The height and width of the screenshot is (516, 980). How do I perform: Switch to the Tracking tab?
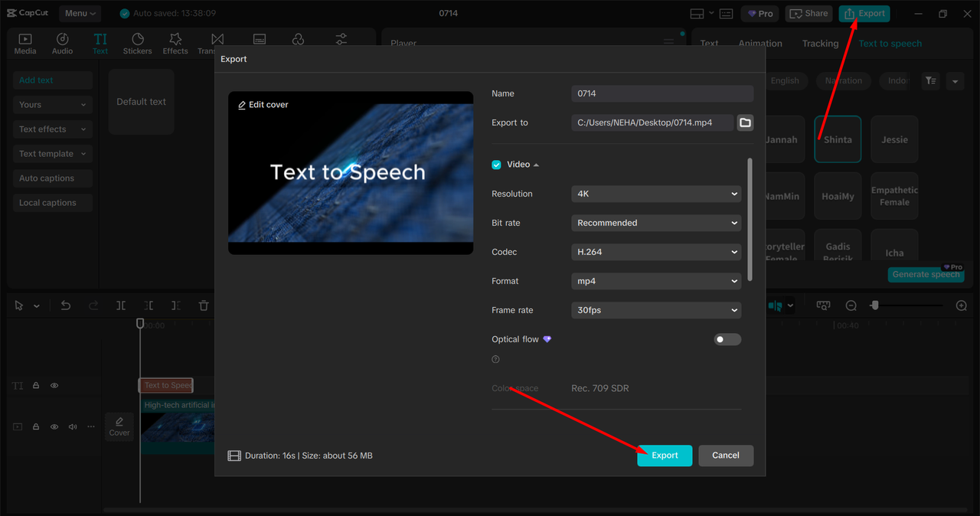click(820, 44)
